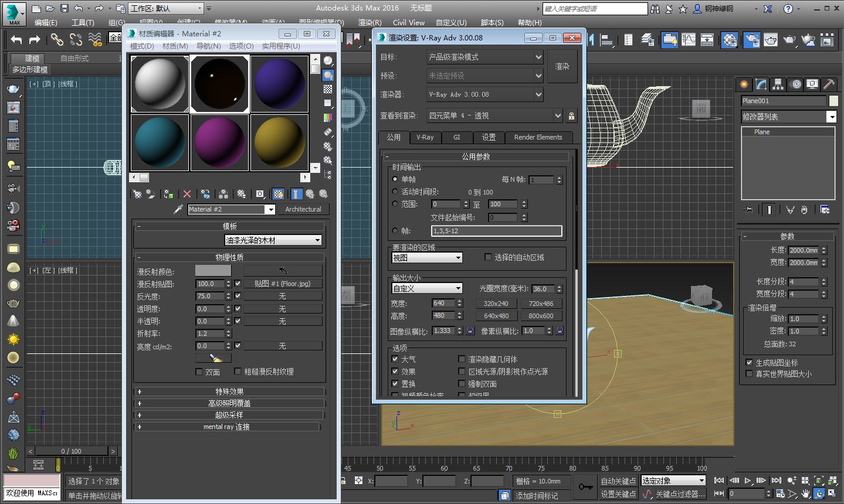This screenshot has height=504, width=844.
Task: Open 材质(M) menu in Material Editor
Action: 175,46
